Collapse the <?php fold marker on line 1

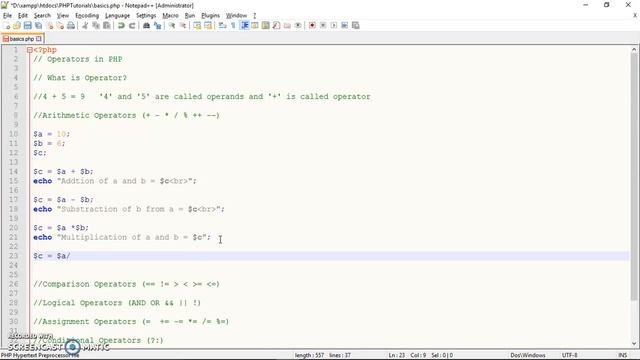(29, 50)
